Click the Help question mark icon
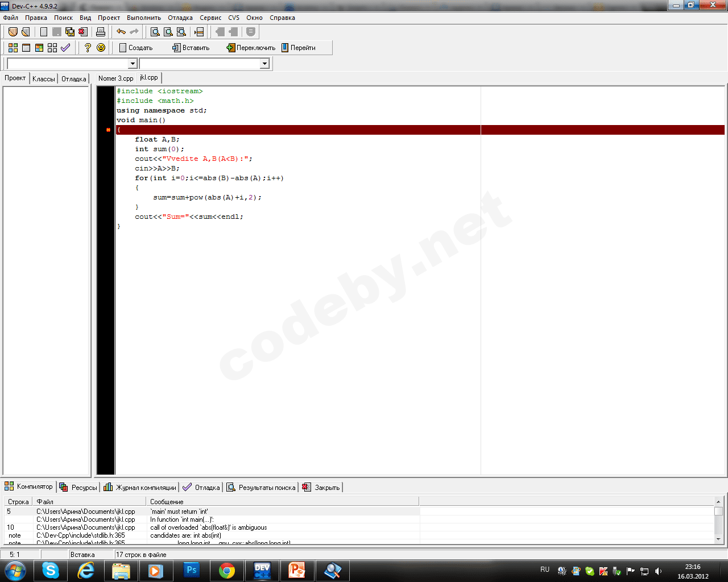Viewport: 728px width, 582px height. (88, 48)
